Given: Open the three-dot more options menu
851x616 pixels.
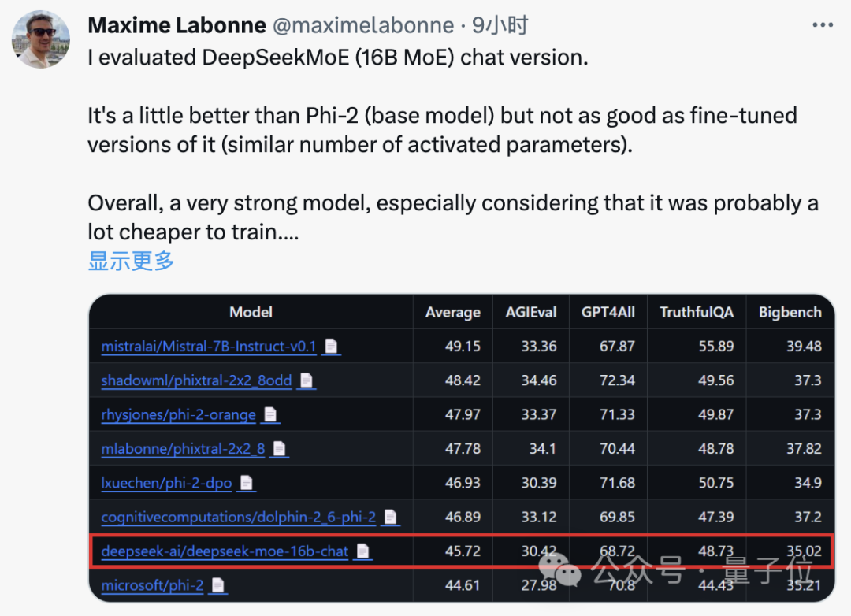Looking at the screenshot, I should tap(822, 25).
